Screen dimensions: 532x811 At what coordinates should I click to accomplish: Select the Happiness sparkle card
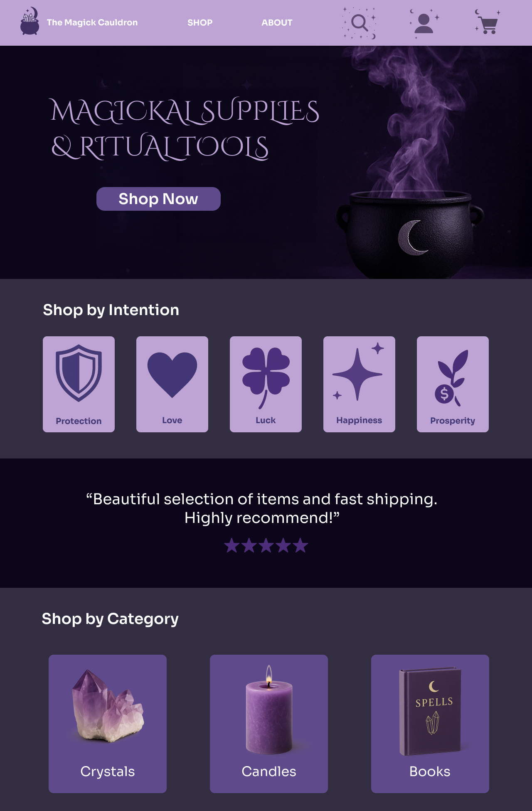359,384
